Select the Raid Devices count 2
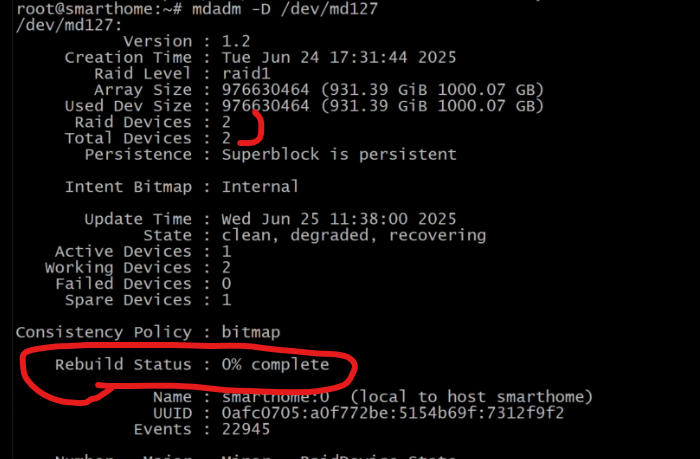Image resolution: width=700 pixels, height=459 pixels. coord(226,122)
